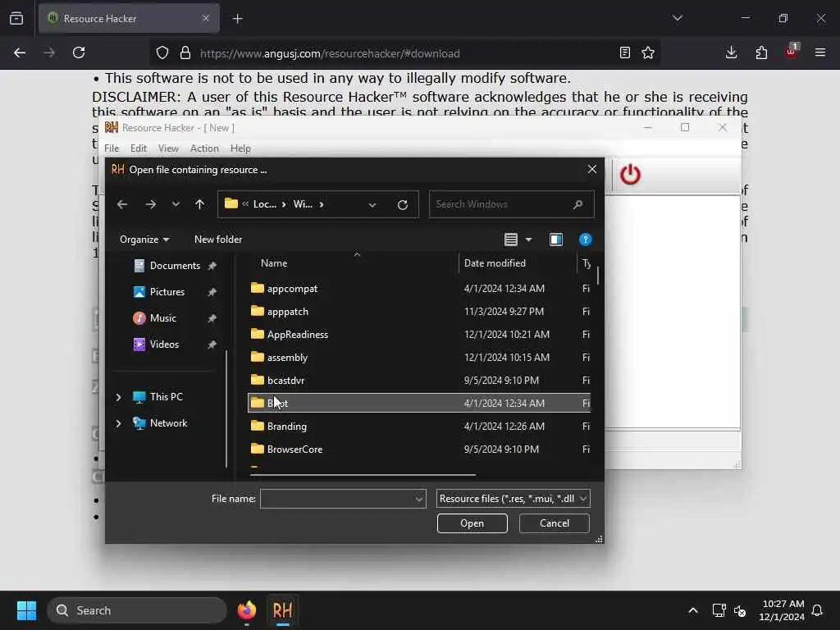Select the AppReadiness folder

point(419,335)
